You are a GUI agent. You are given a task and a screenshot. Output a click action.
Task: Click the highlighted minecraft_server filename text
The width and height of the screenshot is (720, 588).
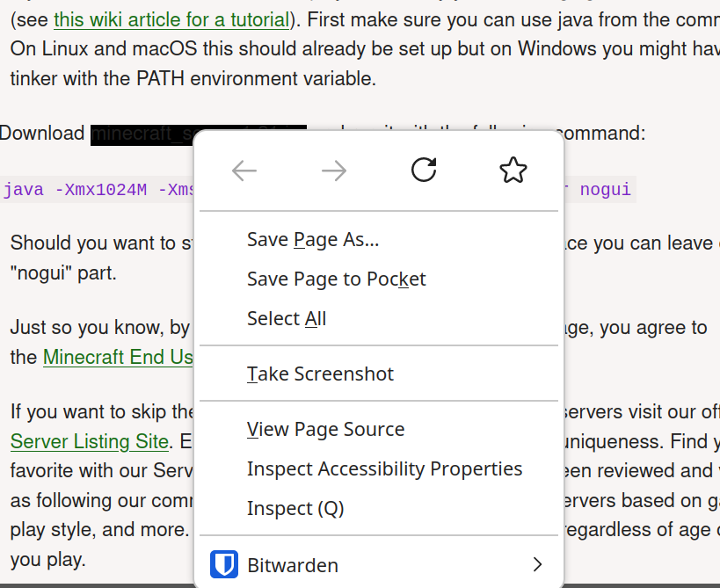tap(141, 134)
